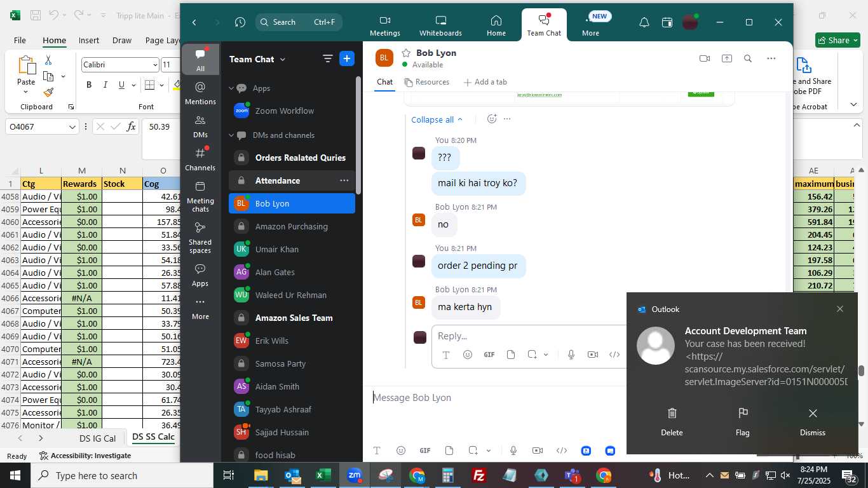868x488 pixels.
Task: Open Shared spaces in sidebar
Action: tap(200, 237)
